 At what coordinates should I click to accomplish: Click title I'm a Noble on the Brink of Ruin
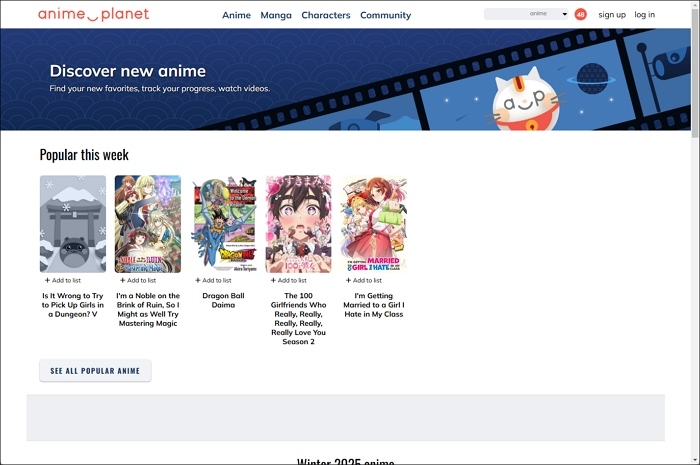148,309
